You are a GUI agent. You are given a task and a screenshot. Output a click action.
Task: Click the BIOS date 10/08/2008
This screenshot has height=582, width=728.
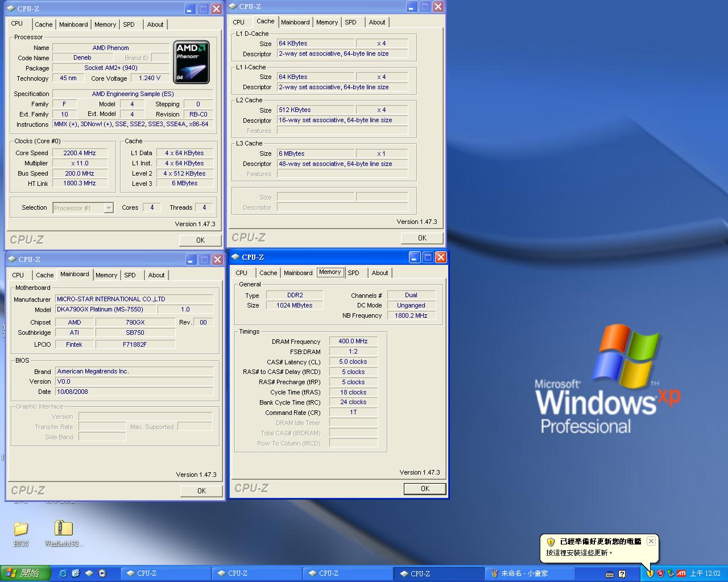pyautogui.click(x=134, y=392)
